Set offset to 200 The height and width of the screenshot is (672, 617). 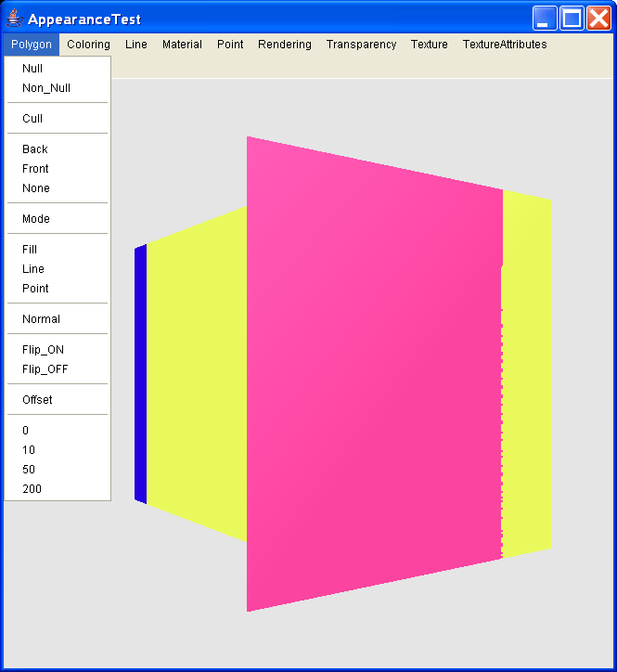click(x=58, y=489)
